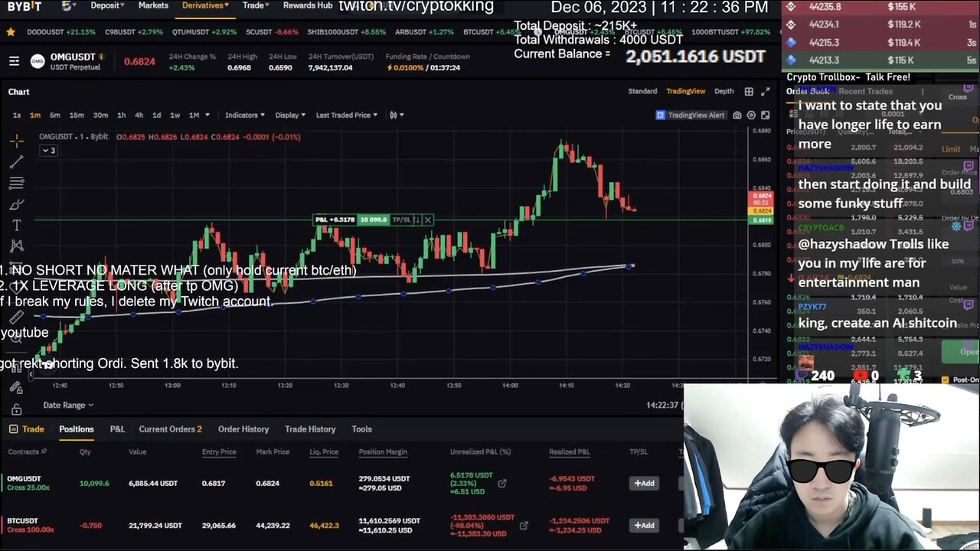Open the hamburger menu beside OMGUSDT
Image resolution: width=980 pixels, height=551 pixels.
click(14, 61)
